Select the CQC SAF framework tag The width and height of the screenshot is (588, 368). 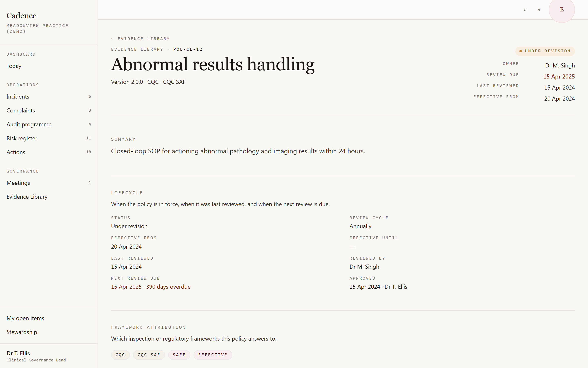[x=149, y=355]
